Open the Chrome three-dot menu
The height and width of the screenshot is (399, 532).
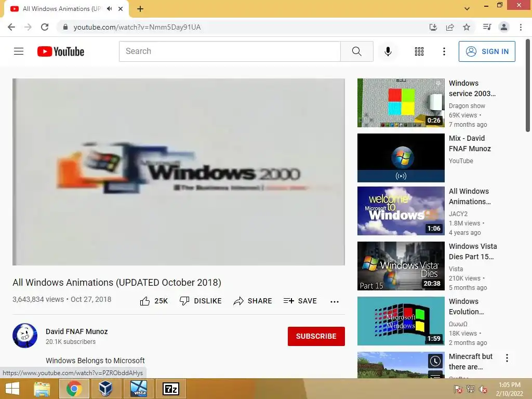pyautogui.click(x=521, y=27)
